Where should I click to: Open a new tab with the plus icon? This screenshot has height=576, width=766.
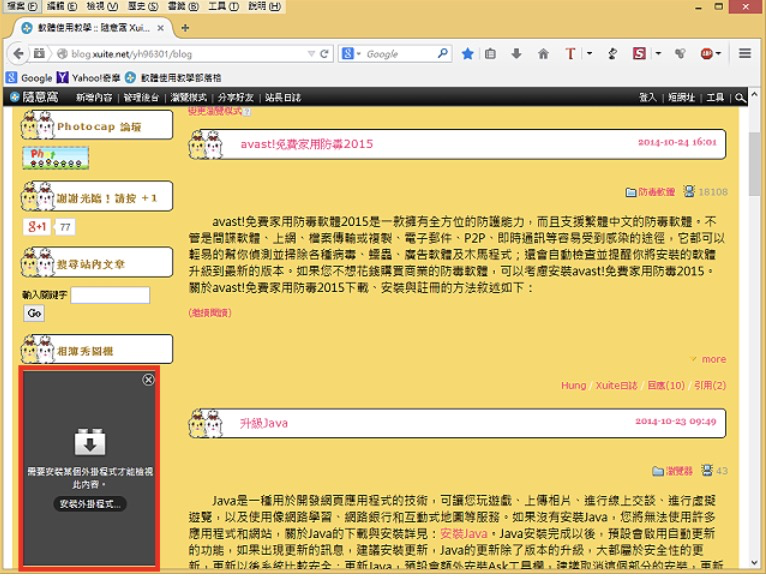[x=185, y=28]
